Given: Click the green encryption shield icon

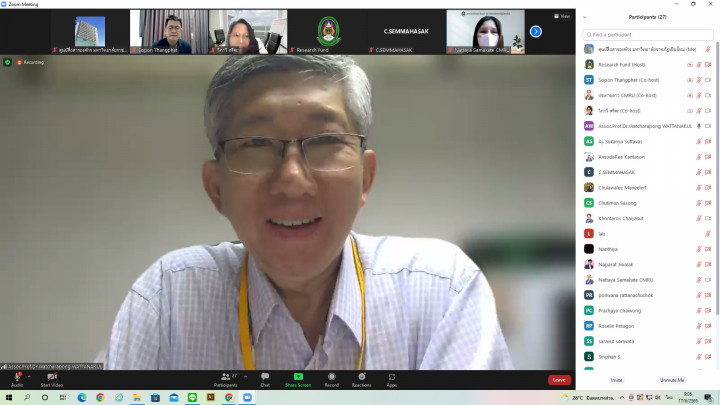Looking at the screenshot, I should coord(7,62).
